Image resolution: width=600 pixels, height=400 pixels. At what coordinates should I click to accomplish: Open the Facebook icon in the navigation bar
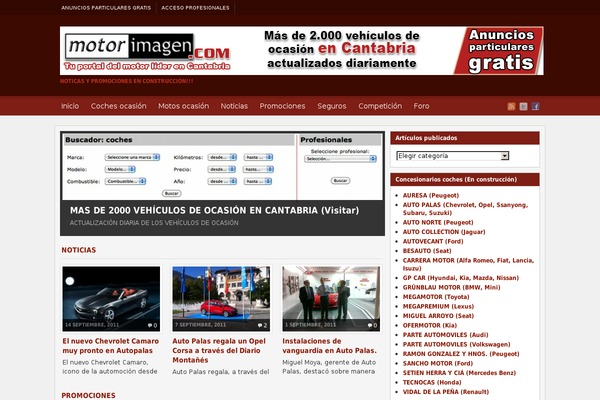pos(535,106)
